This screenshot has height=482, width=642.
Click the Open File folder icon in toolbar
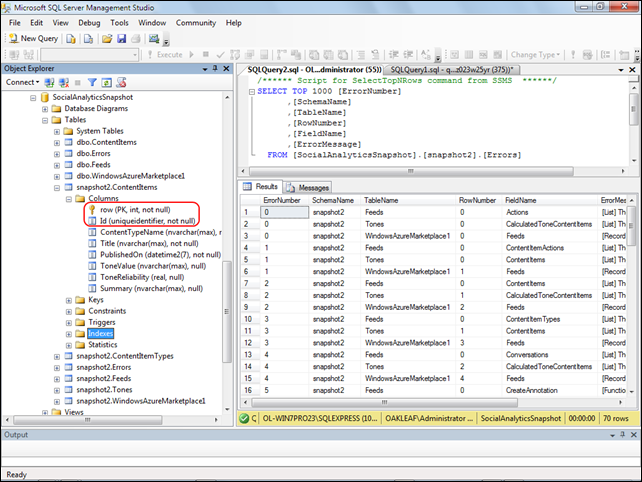105,38
